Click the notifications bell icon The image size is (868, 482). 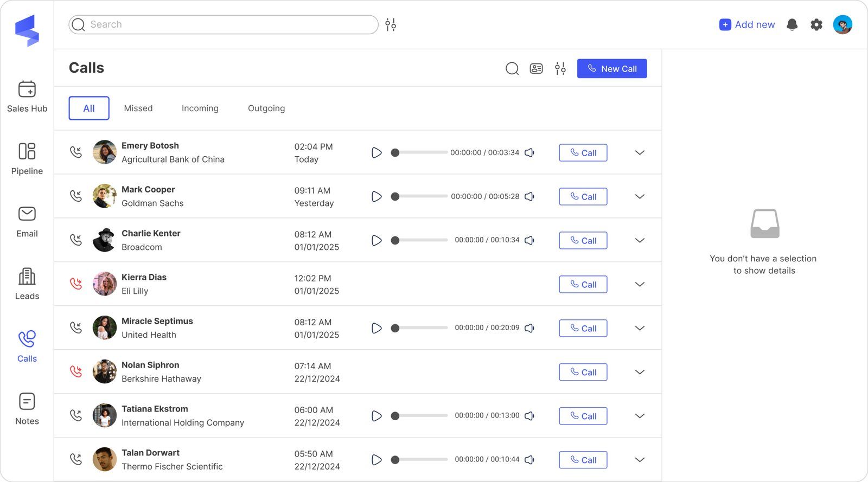[792, 24]
